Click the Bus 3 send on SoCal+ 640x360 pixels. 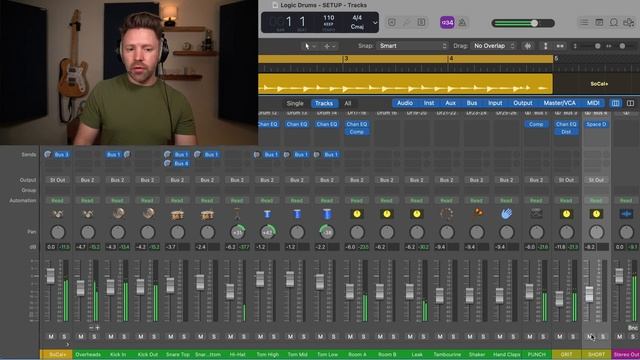(62, 155)
